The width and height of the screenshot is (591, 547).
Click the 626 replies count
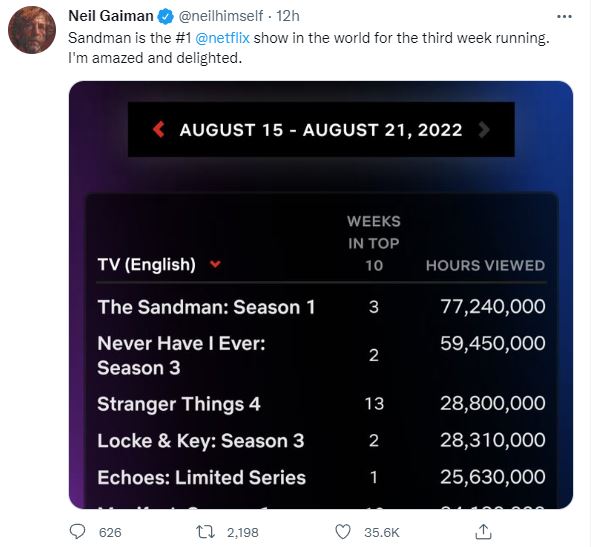click(x=110, y=532)
